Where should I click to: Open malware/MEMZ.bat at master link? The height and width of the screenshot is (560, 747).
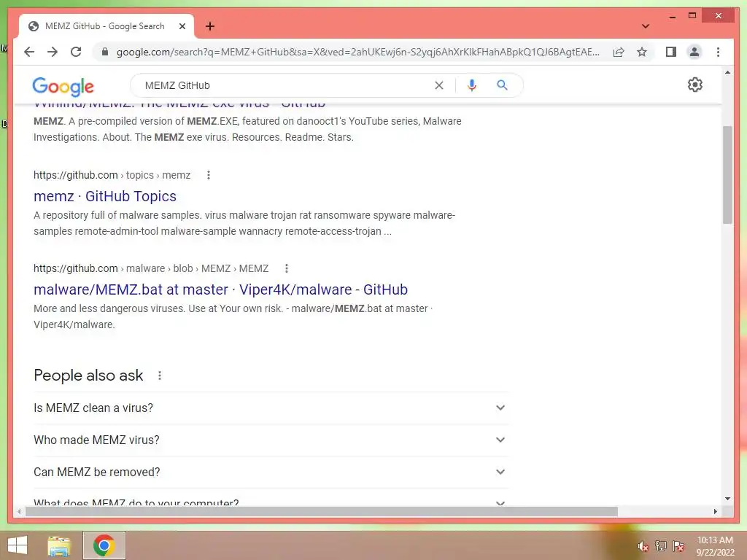(220, 289)
